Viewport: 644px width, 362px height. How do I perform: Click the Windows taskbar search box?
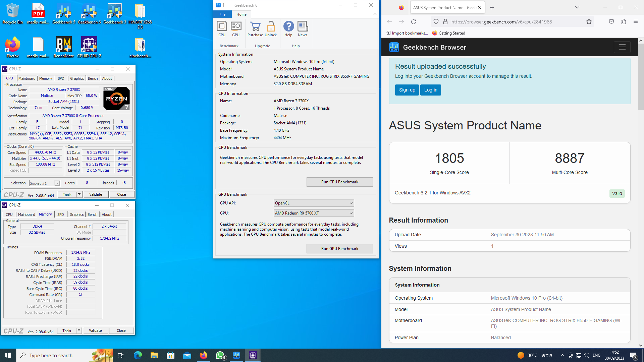point(64,355)
